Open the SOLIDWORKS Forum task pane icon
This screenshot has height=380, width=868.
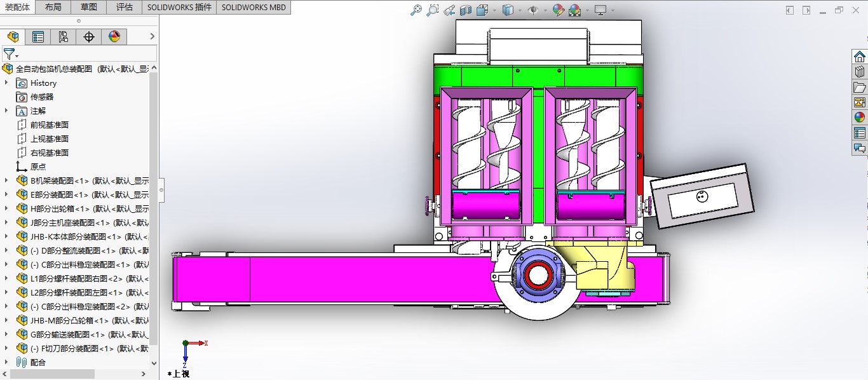tap(860, 149)
